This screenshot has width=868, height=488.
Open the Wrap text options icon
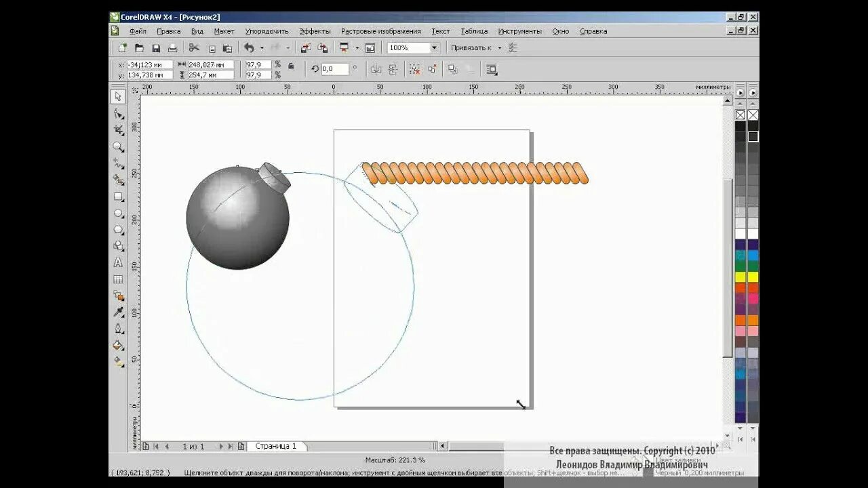(x=492, y=69)
